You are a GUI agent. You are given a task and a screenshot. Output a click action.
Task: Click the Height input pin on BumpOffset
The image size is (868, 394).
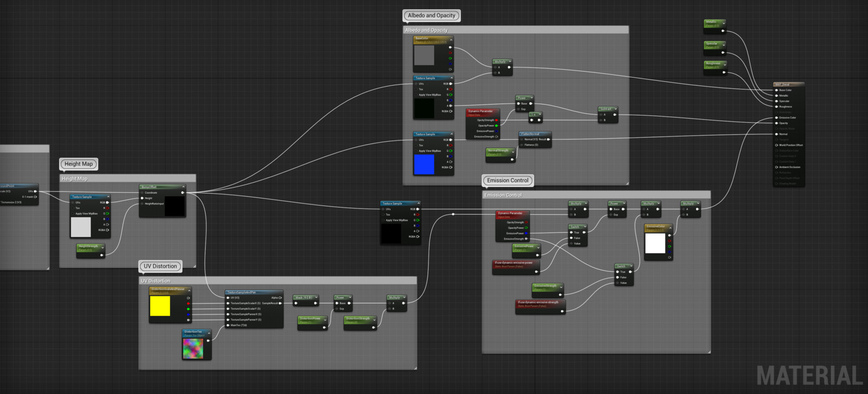tap(142, 198)
